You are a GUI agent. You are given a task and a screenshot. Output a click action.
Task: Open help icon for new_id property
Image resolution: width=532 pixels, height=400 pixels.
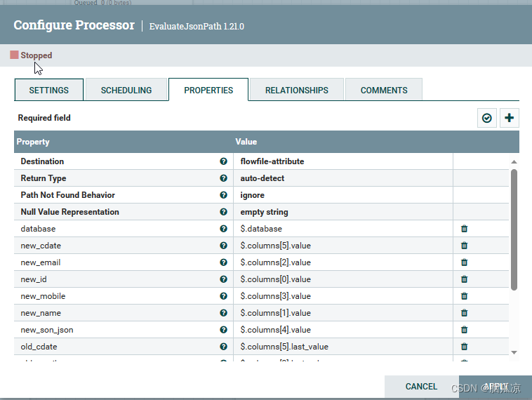click(223, 279)
